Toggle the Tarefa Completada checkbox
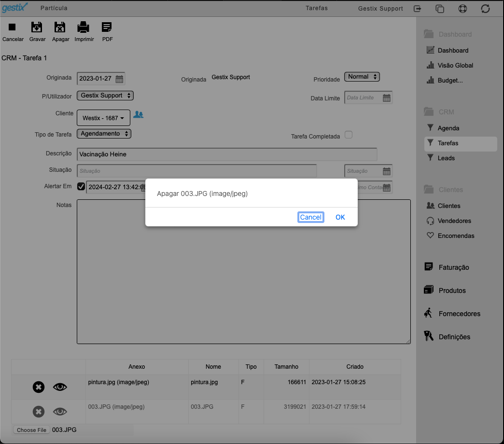 (x=349, y=135)
